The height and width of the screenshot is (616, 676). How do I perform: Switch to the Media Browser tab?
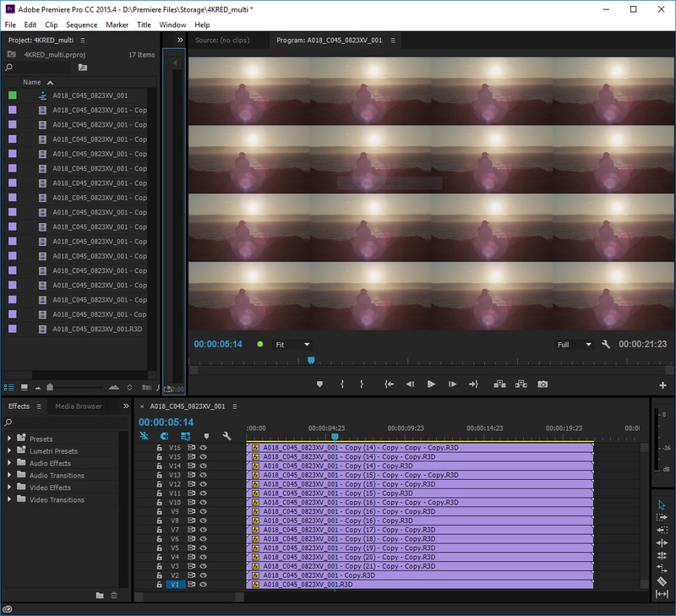point(79,406)
